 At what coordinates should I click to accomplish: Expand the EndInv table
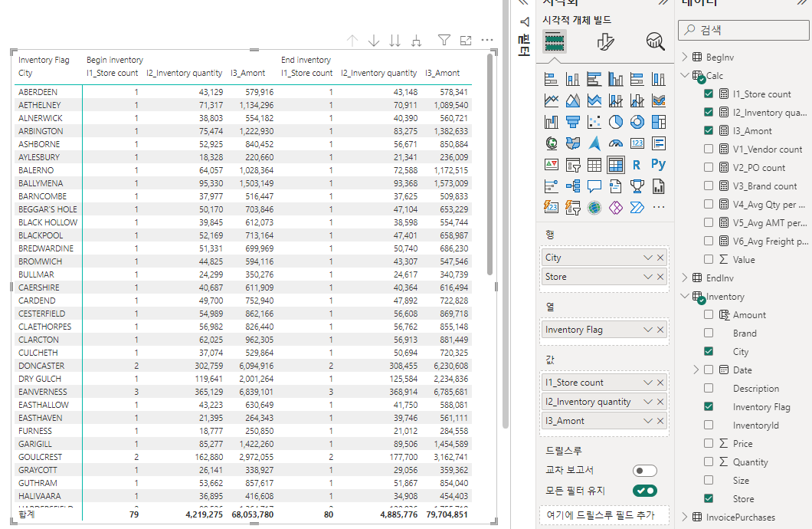(x=685, y=278)
